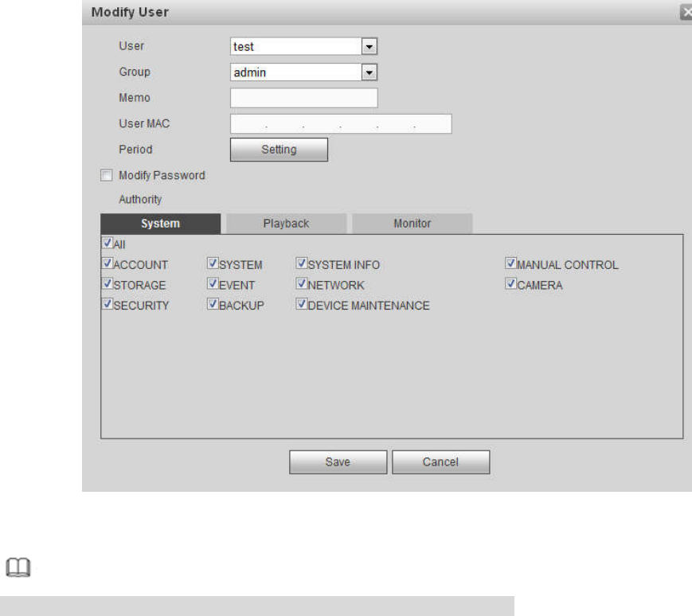Uncheck the All authority checkbox
Screen dimensions: 692x616
[x=108, y=243]
